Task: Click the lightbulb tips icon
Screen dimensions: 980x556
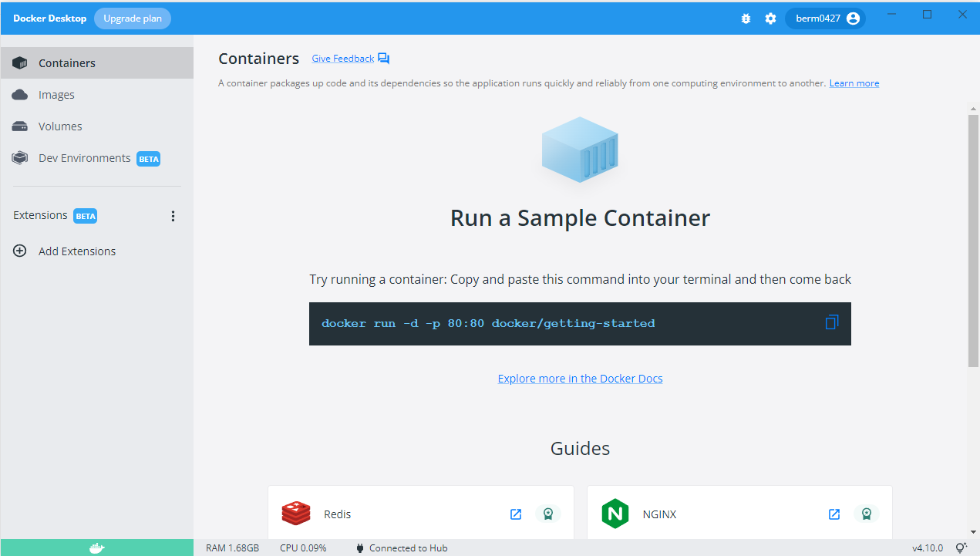Action: point(961,548)
